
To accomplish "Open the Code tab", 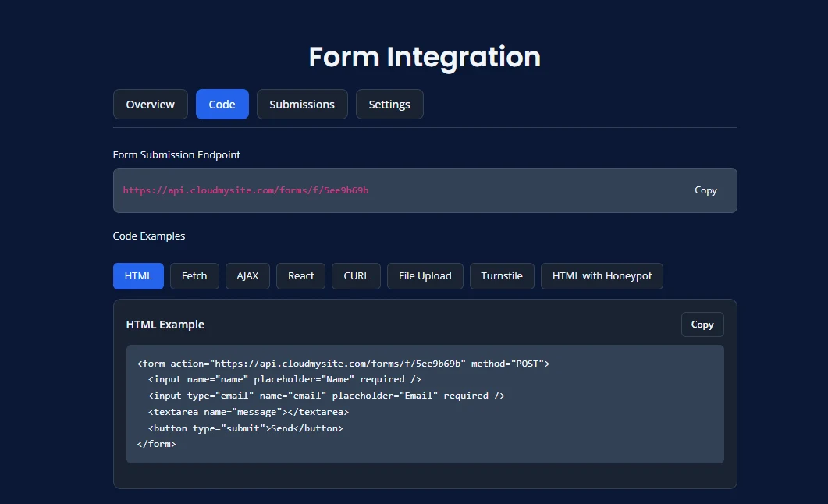I will (x=222, y=104).
